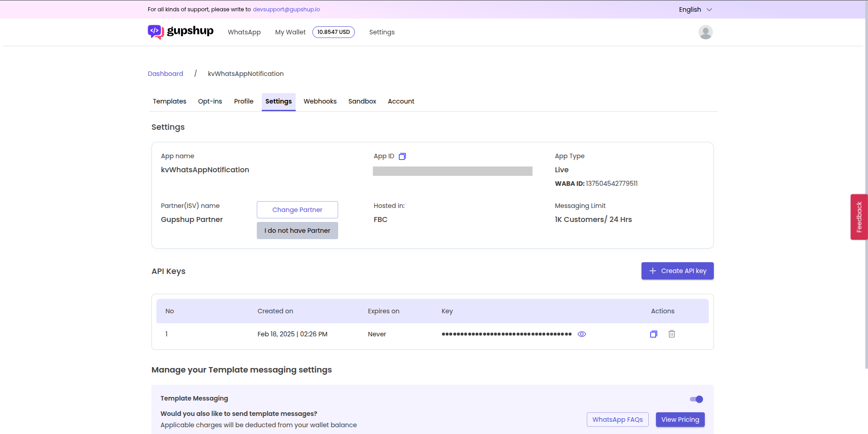The image size is (868, 434).
Task: Switch to the Profile tab
Action: point(244,101)
